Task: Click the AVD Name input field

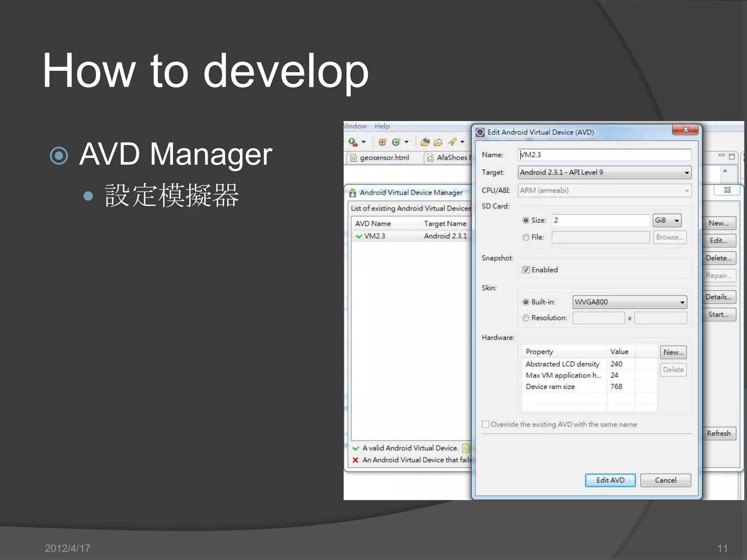Action: tap(605, 155)
